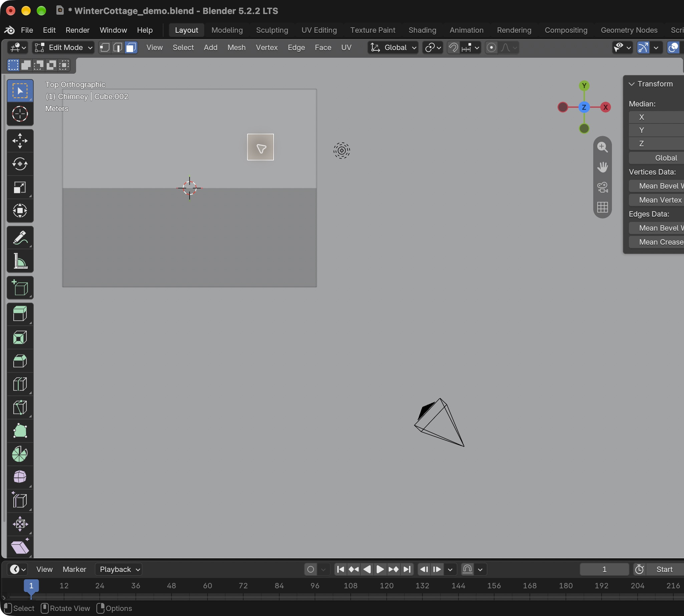Select the Spin tool

pyautogui.click(x=20, y=454)
